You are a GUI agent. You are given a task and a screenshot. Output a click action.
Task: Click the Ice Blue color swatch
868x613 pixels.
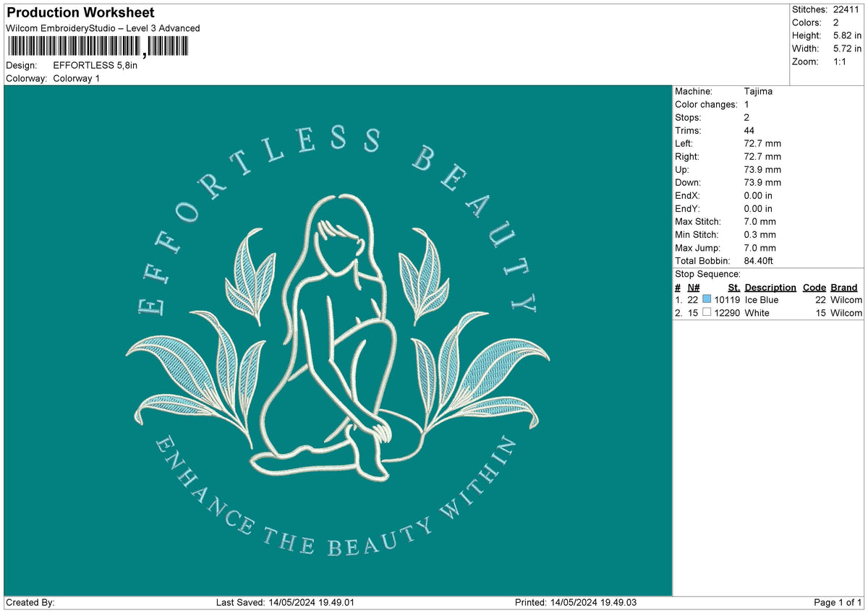707,299
